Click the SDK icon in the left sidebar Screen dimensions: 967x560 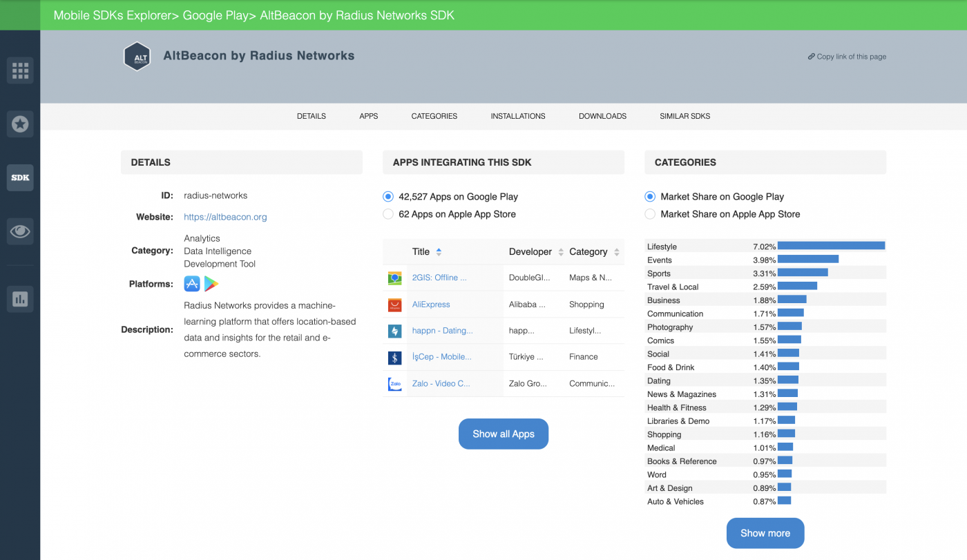point(20,177)
